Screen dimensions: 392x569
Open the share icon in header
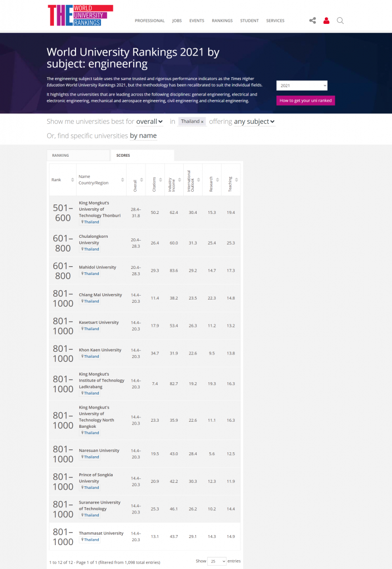pos(313,21)
